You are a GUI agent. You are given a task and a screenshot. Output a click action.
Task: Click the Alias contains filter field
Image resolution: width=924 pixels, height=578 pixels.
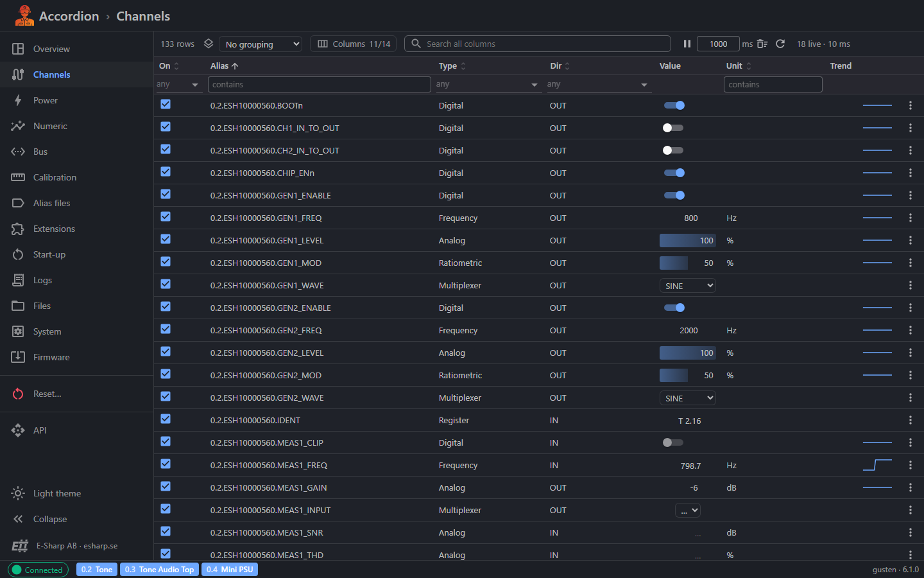tap(320, 84)
